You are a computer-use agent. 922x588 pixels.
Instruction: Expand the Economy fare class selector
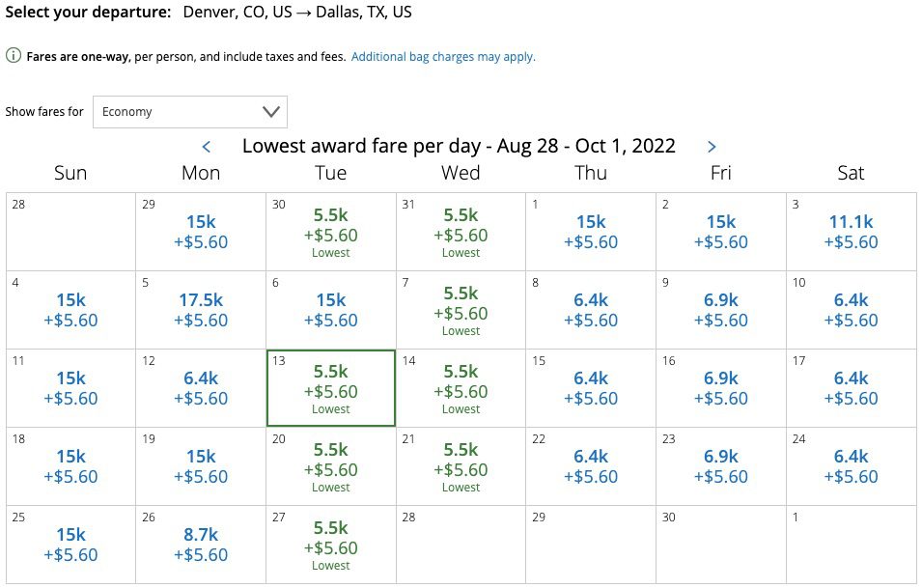(x=190, y=111)
